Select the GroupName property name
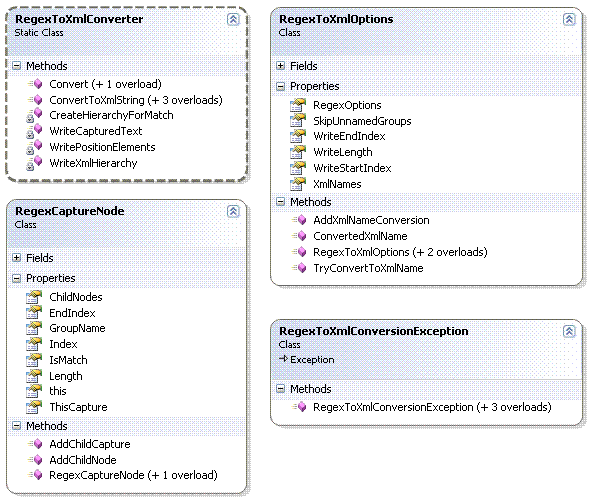This screenshot has width=600, height=500. click(77, 328)
